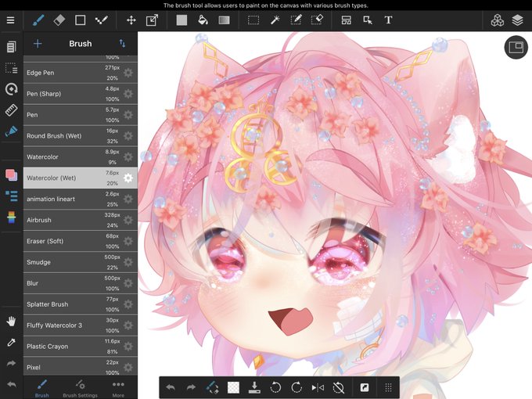Select the Hand pan tool
532x399 pixels.
(11, 321)
